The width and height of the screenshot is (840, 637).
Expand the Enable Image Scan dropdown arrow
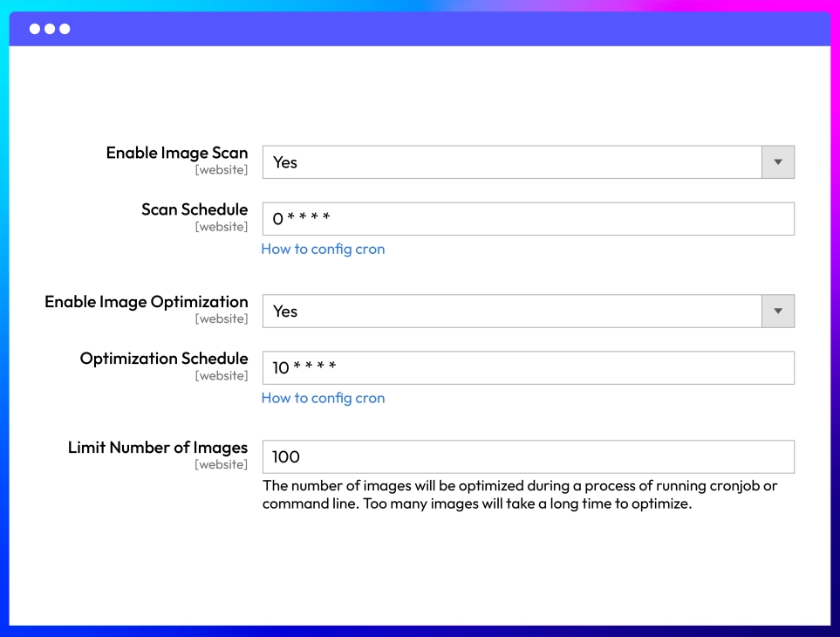click(778, 162)
